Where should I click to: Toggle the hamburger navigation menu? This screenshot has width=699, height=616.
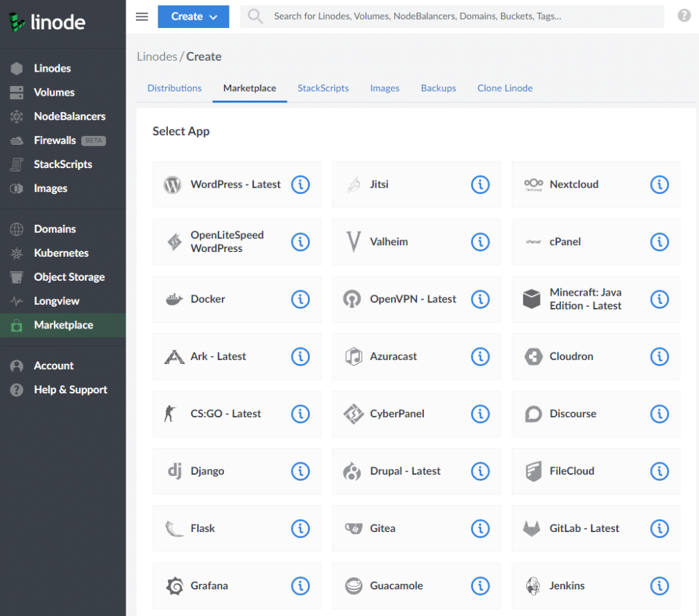(141, 16)
